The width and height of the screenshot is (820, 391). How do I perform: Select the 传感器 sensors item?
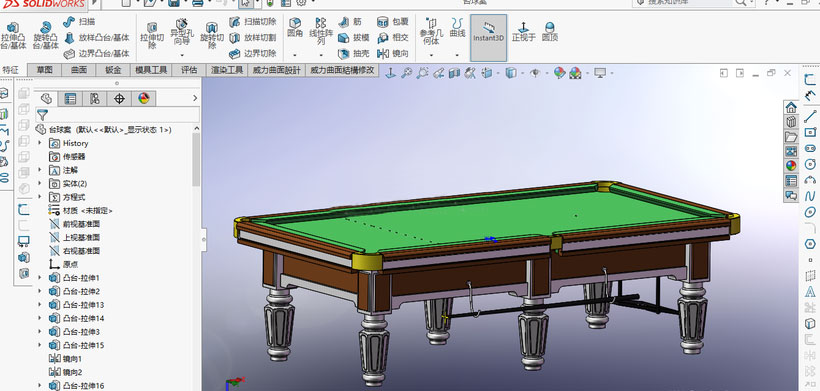[67, 156]
